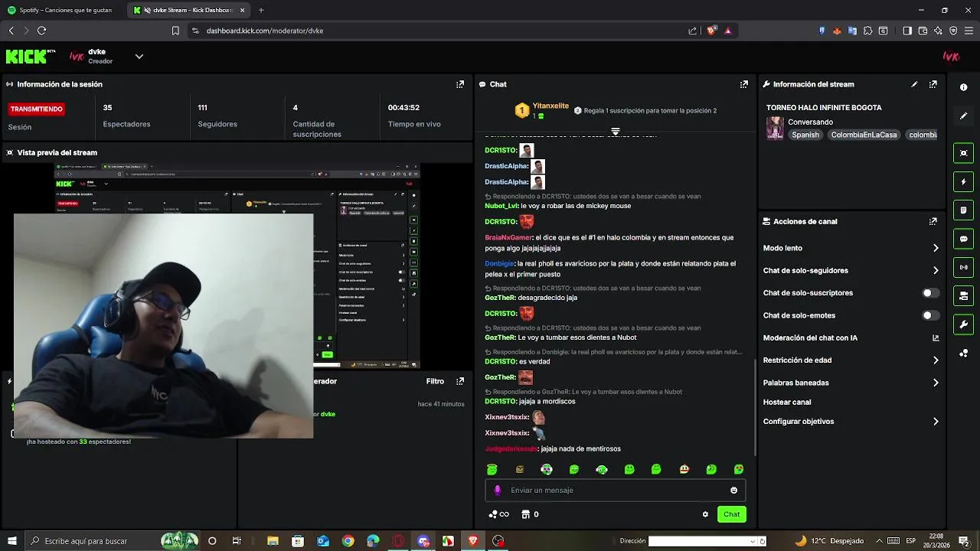
Task: Click the Brave Rewards triangle icon
Action: (727, 31)
